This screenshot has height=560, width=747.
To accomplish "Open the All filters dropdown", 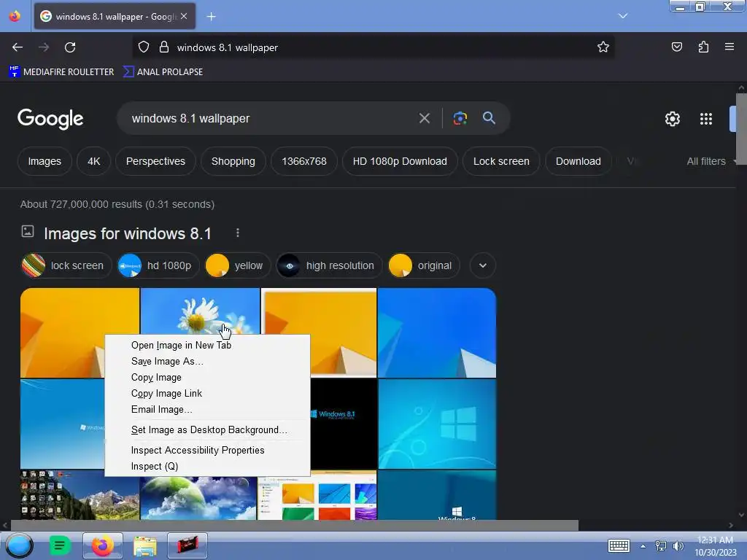I will [711, 161].
